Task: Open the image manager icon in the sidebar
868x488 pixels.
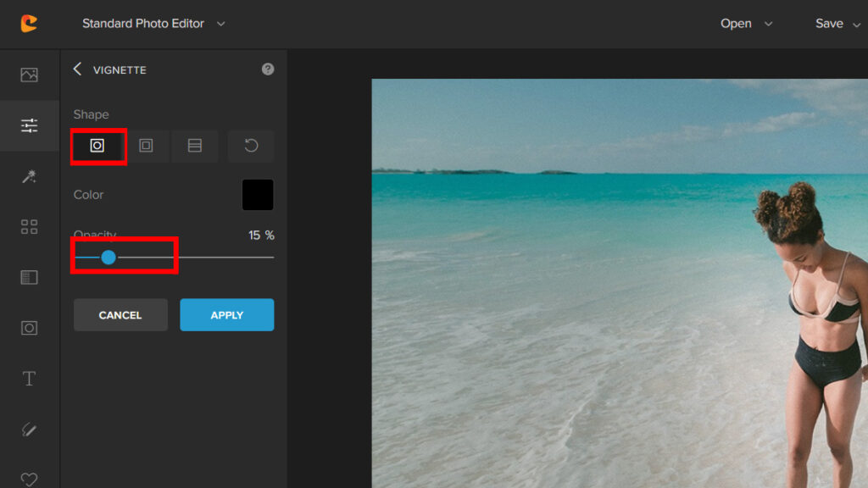Action: pyautogui.click(x=29, y=75)
